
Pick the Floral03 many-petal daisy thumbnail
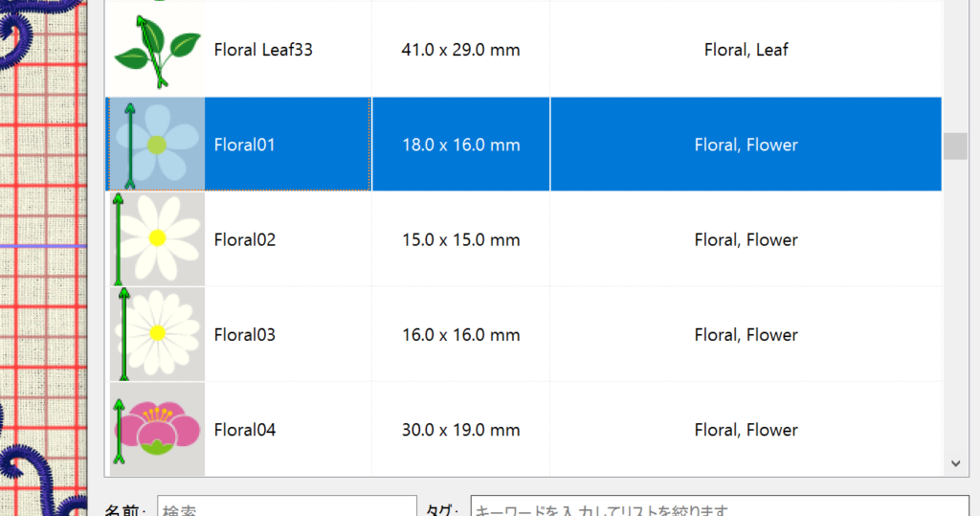point(156,334)
